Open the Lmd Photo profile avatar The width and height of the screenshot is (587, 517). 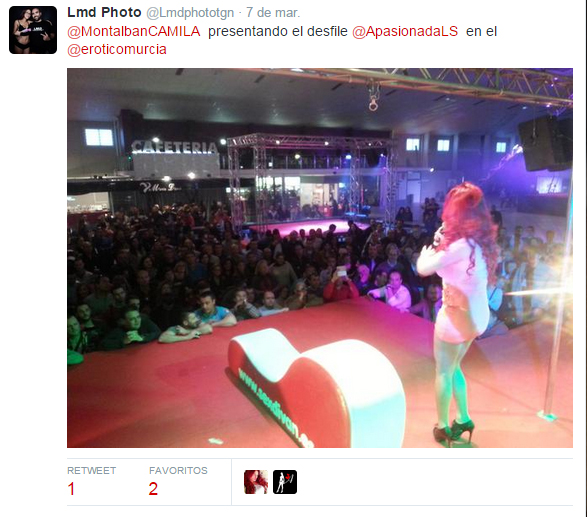[x=33, y=30]
